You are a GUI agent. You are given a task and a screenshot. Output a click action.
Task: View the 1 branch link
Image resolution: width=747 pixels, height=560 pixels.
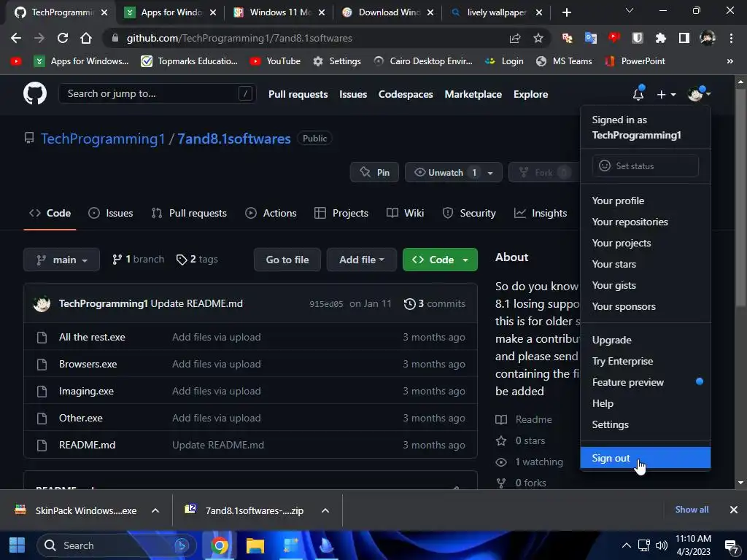138,259
